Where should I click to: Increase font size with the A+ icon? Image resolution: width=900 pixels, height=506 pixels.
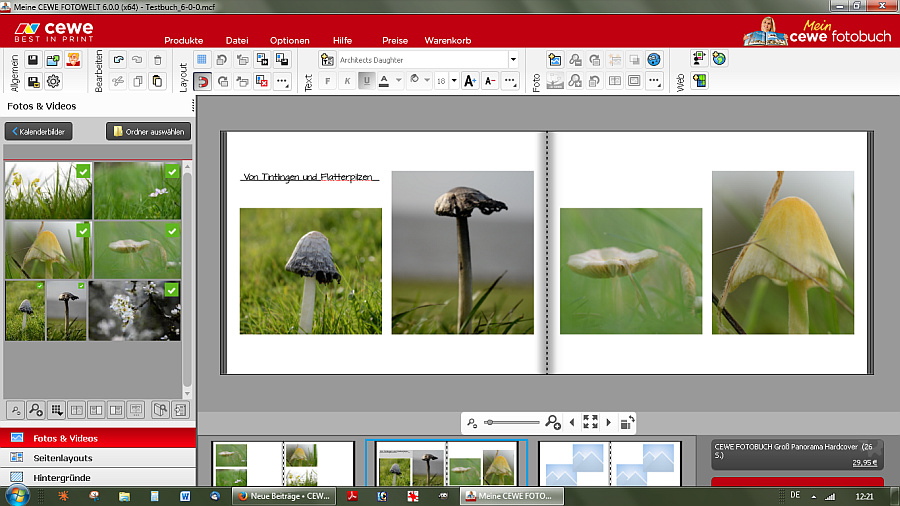[470, 81]
